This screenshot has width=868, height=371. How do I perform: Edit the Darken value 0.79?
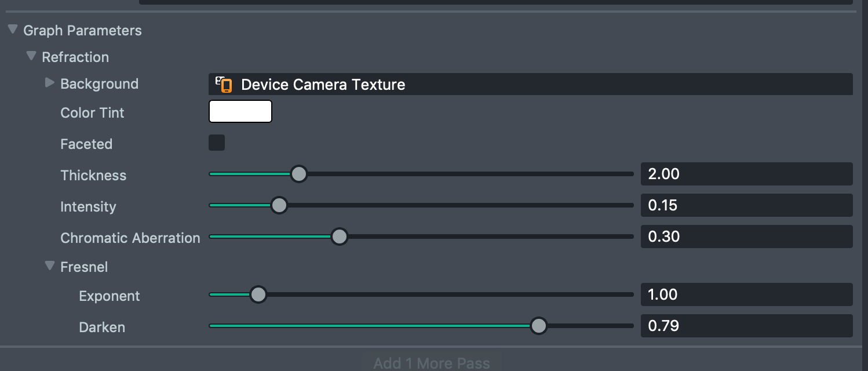click(747, 326)
